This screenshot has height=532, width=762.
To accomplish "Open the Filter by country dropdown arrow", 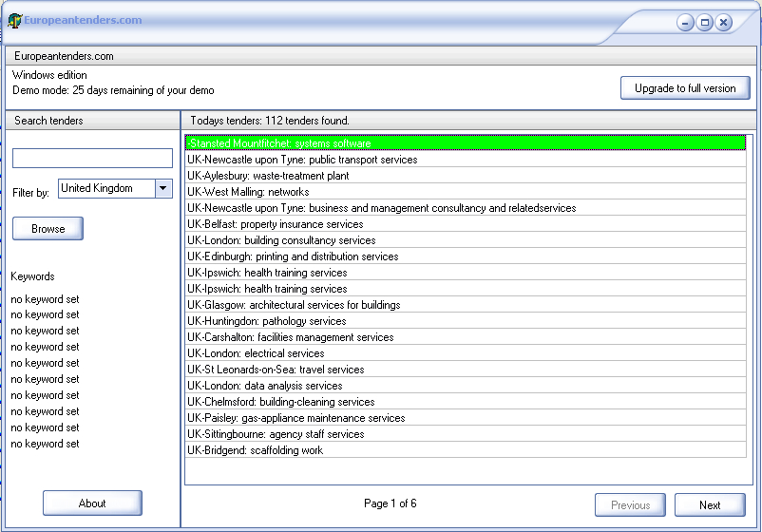I will [x=163, y=188].
